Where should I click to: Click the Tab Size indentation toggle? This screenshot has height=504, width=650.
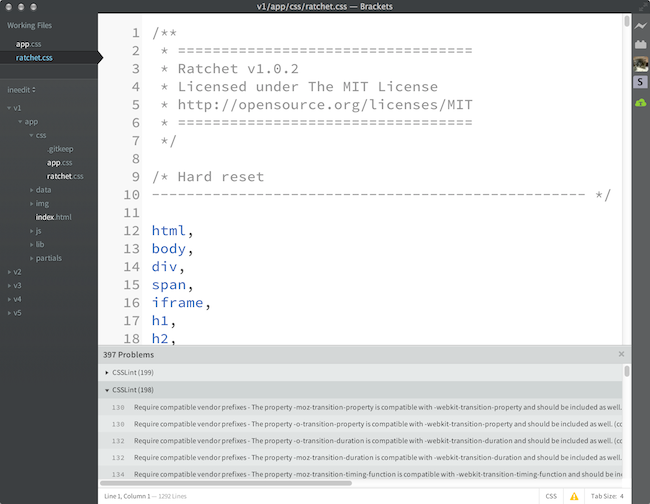(604, 496)
